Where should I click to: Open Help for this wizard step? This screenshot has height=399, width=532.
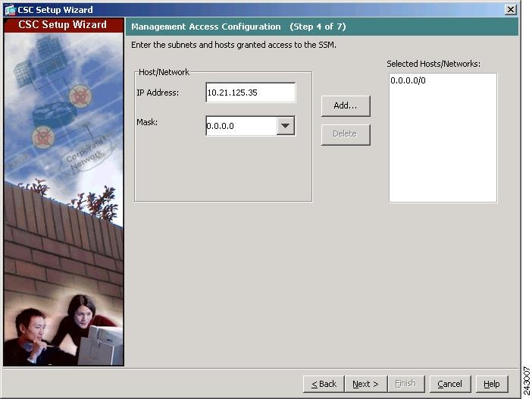point(492,384)
